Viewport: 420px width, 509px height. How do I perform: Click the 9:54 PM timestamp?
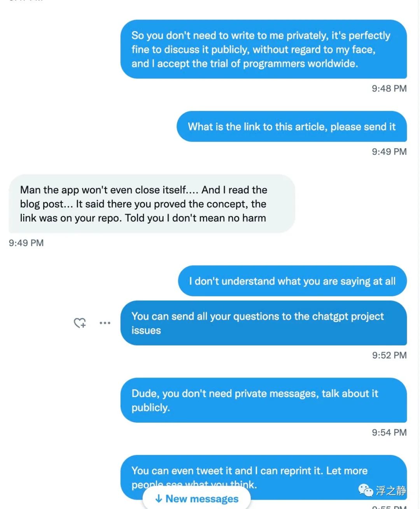point(389,432)
